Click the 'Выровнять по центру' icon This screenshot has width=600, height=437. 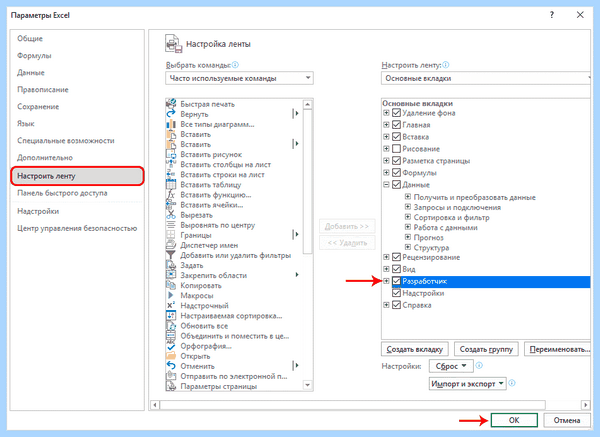(x=171, y=225)
